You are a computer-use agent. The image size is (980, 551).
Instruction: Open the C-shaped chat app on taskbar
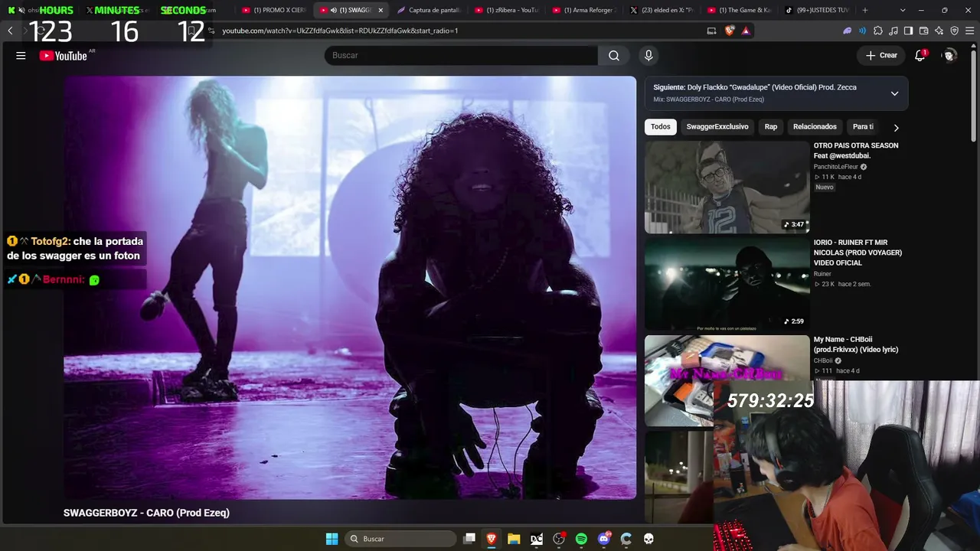coord(626,539)
